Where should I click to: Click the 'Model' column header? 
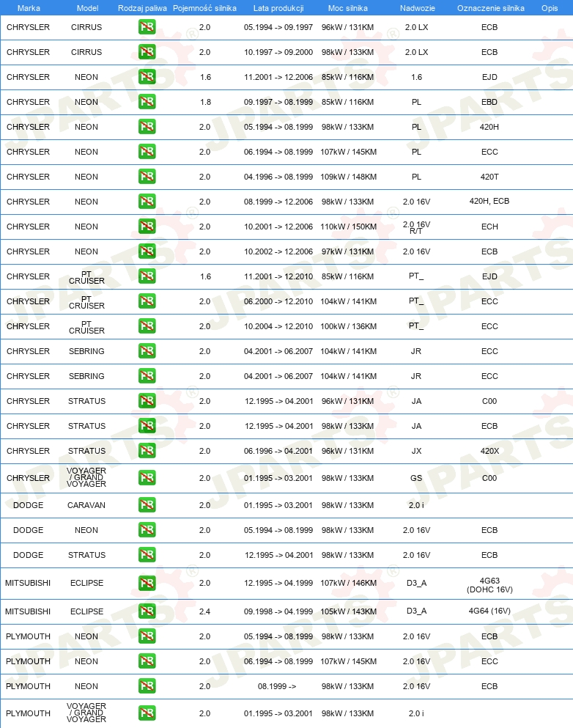coord(87,8)
